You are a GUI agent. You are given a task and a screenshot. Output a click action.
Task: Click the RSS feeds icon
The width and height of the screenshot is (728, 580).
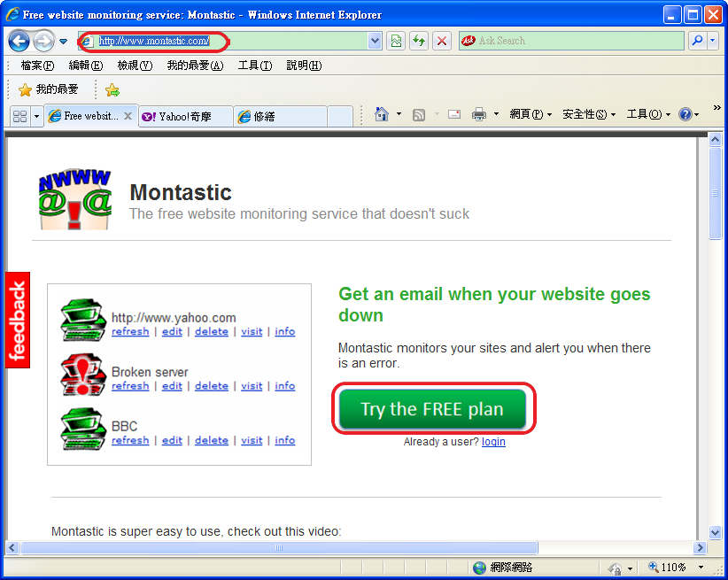(419, 114)
